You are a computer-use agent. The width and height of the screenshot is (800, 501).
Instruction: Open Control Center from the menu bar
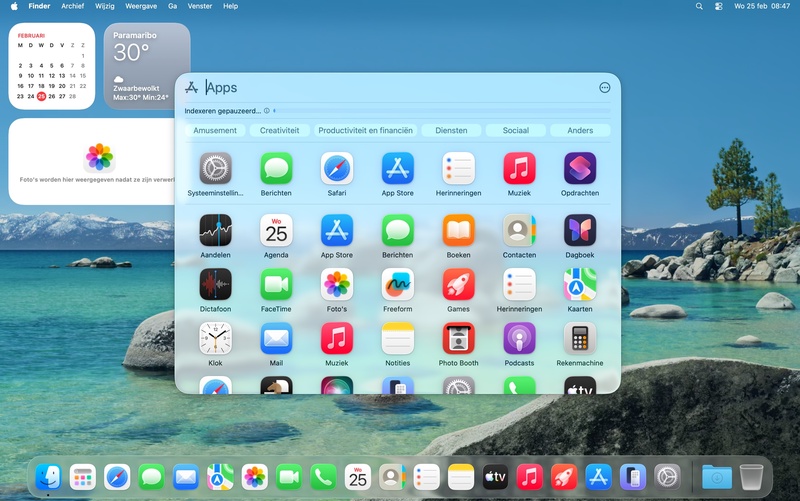pyautogui.click(x=718, y=6)
